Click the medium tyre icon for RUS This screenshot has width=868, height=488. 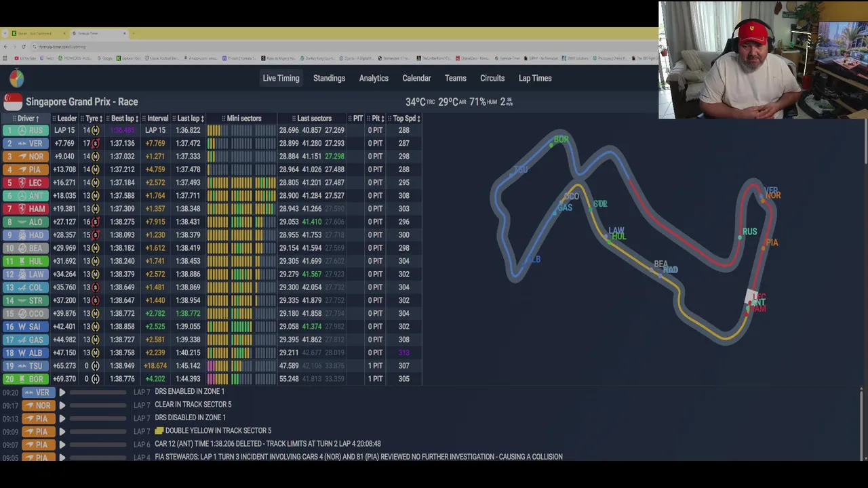coord(96,130)
